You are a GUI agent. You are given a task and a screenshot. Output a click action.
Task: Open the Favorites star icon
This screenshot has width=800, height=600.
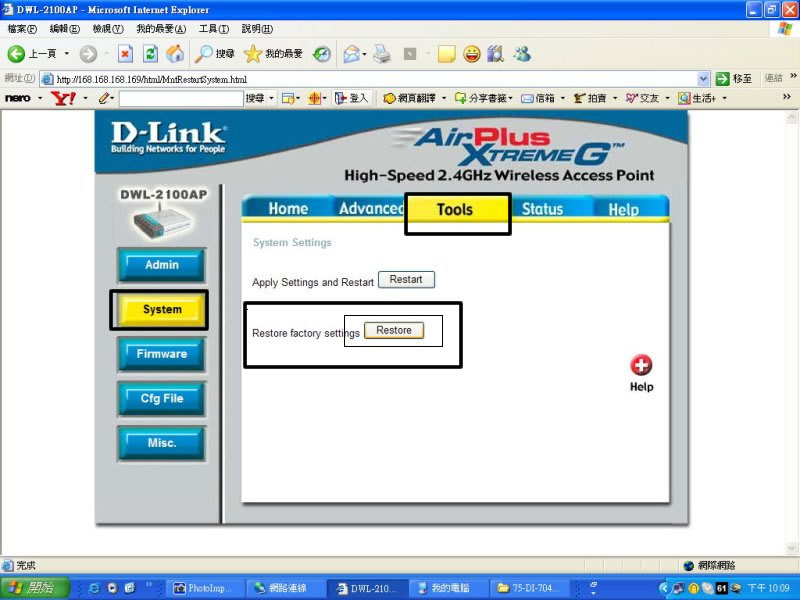253,54
